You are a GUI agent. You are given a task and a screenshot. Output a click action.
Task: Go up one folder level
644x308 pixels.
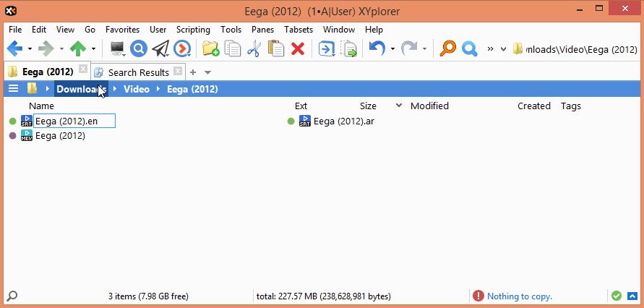78,48
